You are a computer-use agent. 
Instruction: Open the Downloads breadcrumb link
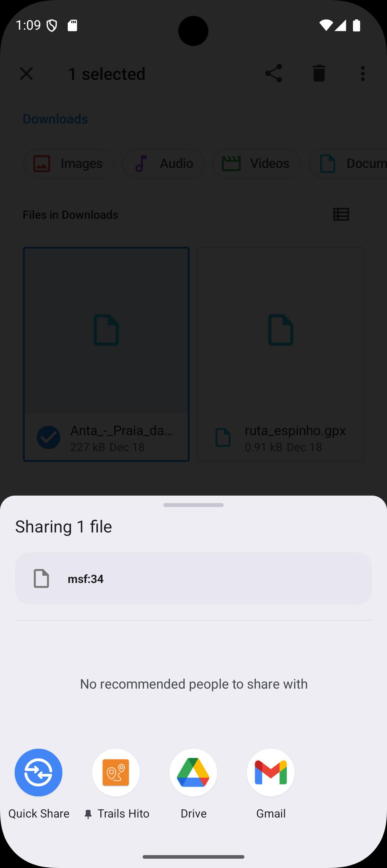(55, 119)
